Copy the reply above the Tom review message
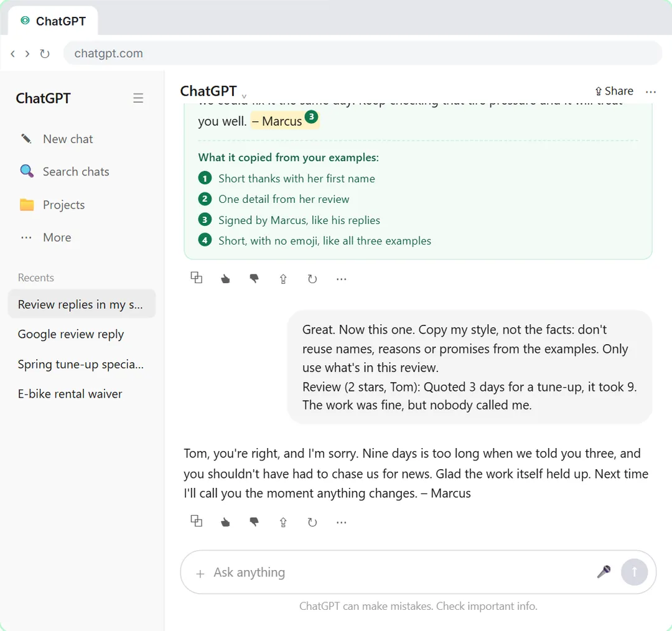This screenshot has width=672, height=631. coord(196,278)
